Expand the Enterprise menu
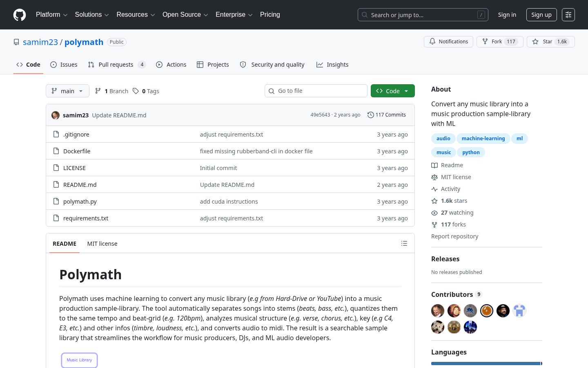The width and height of the screenshot is (588, 368). pyautogui.click(x=234, y=15)
